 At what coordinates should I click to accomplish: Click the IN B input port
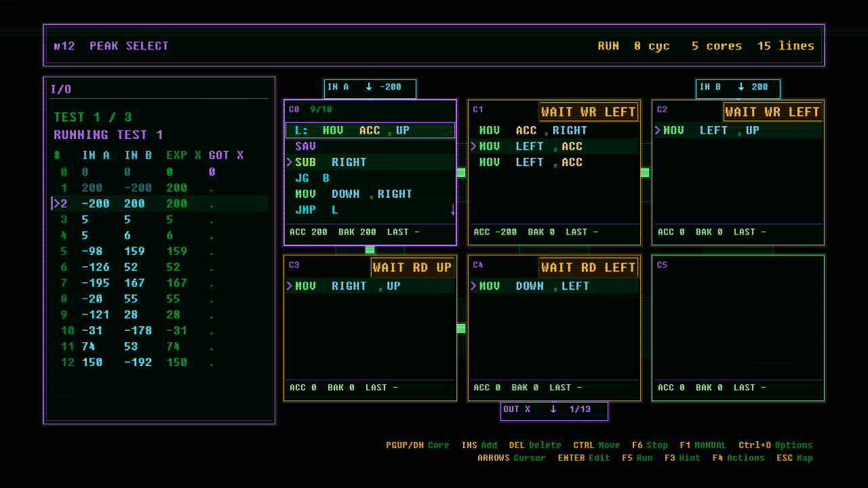point(738,88)
